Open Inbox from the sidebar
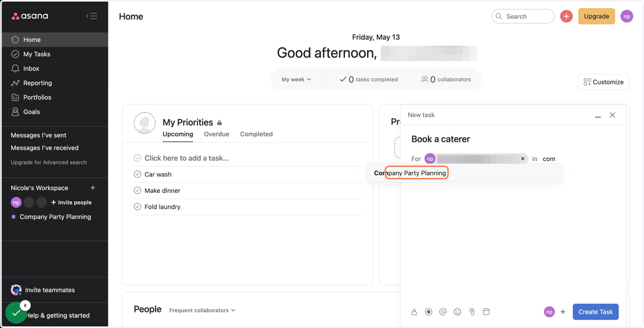Viewport: 644px width, 328px height. pos(54,69)
